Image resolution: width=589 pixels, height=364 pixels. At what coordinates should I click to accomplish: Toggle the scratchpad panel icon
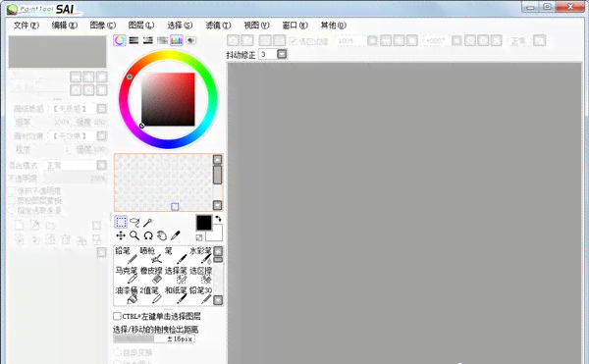[190, 40]
